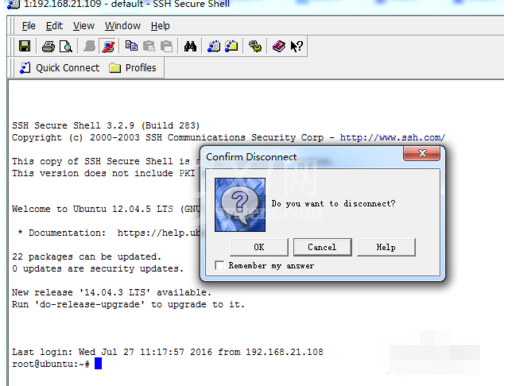Click Quick Connect
527x386 pixels.
click(59, 68)
